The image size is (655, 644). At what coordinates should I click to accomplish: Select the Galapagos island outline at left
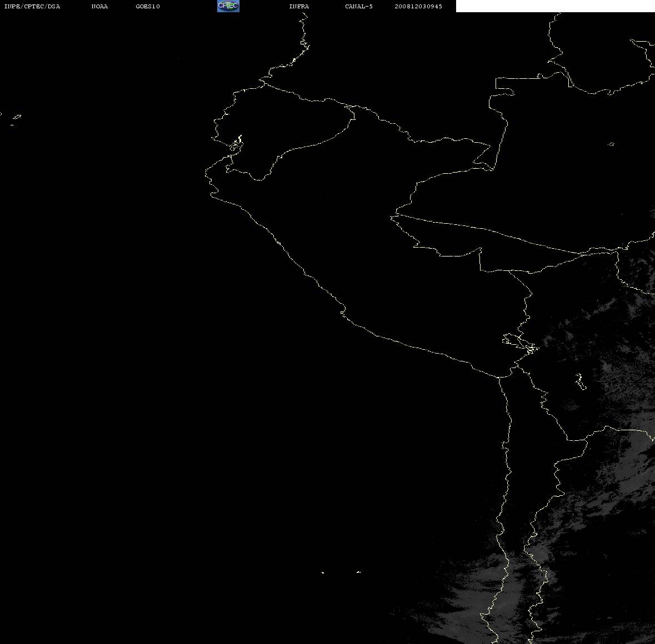(x=17, y=117)
